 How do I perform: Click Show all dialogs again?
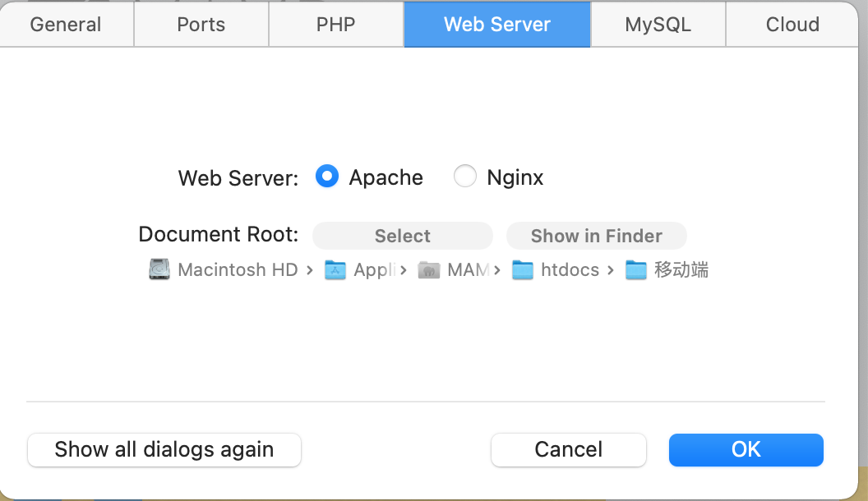coord(164,449)
